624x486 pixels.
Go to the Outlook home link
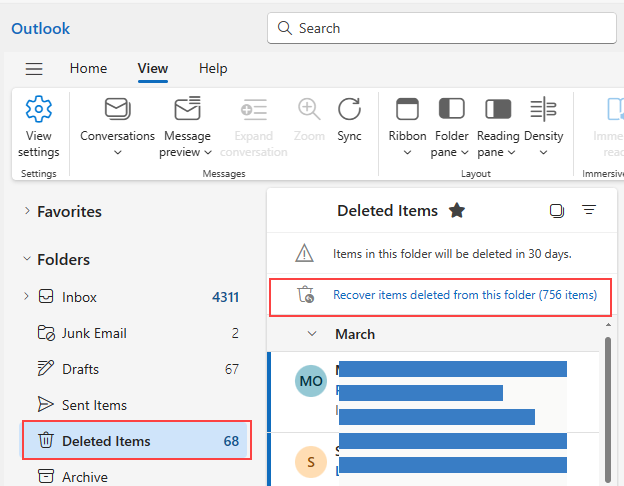[41, 29]
